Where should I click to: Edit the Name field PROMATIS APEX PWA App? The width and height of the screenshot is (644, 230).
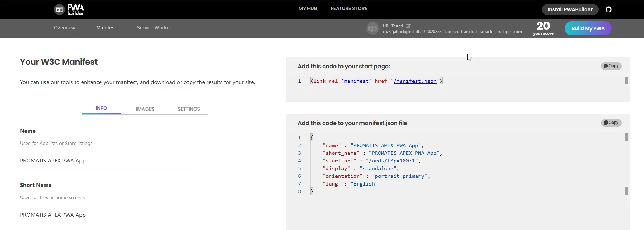(x=107, y=161)
